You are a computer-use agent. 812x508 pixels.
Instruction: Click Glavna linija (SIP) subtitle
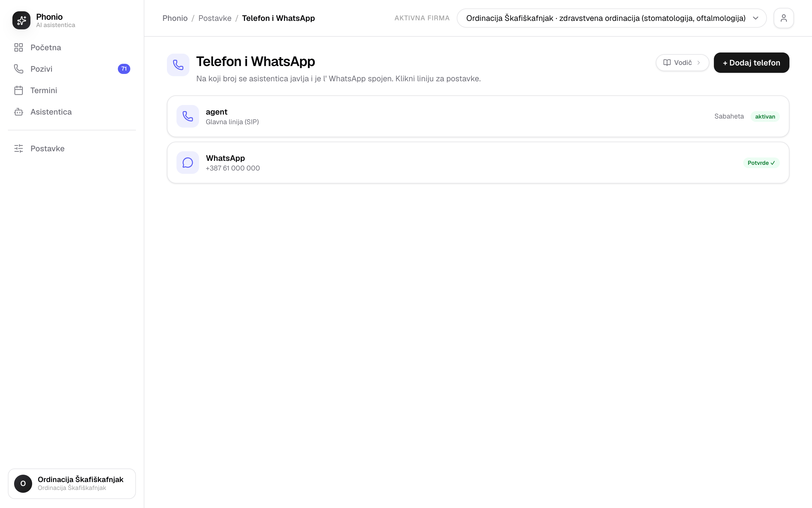click(232, 122)
